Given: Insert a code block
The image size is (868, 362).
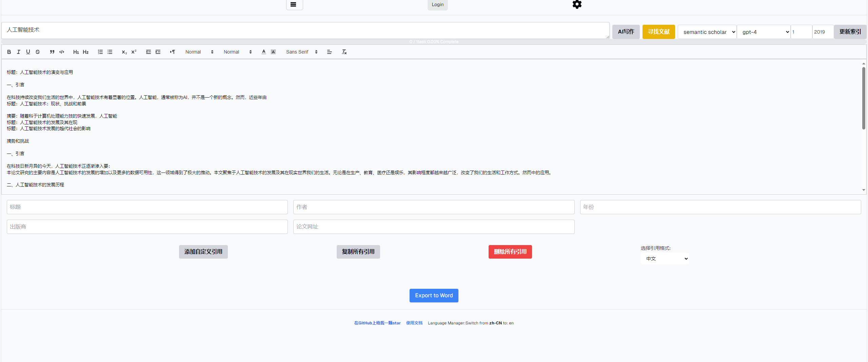Looking at the screenshot, I should click(62, 52).
